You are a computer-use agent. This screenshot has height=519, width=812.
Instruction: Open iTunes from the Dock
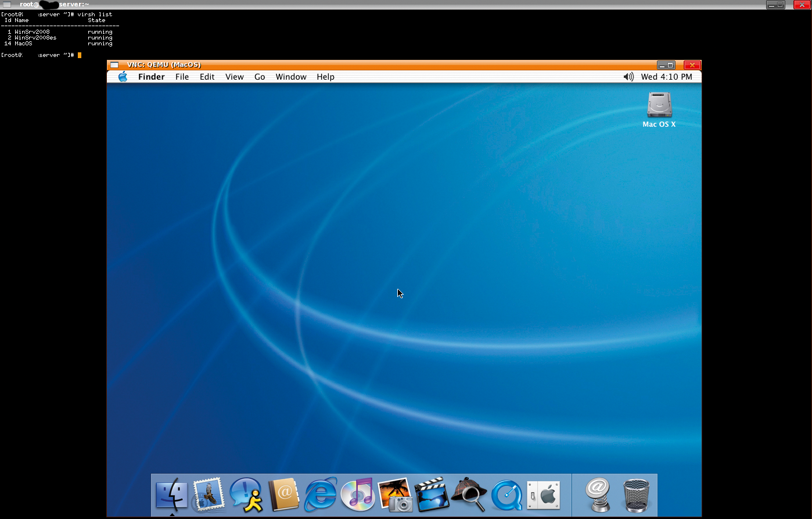[358, 495]
